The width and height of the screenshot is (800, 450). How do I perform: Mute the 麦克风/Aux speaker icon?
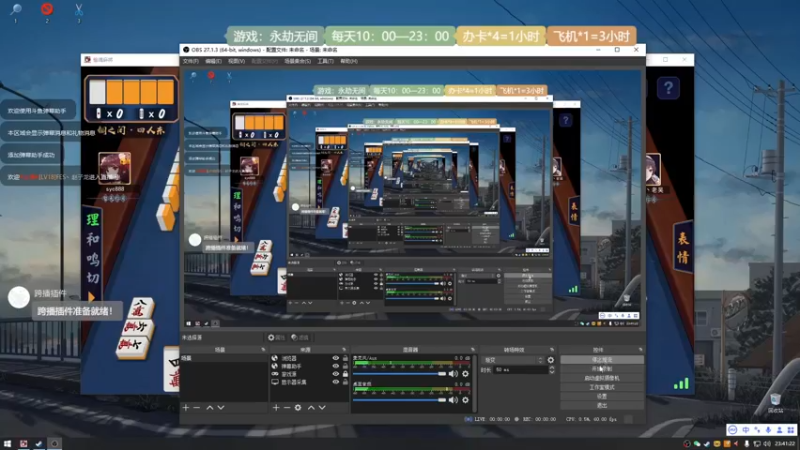pos(454,374)
